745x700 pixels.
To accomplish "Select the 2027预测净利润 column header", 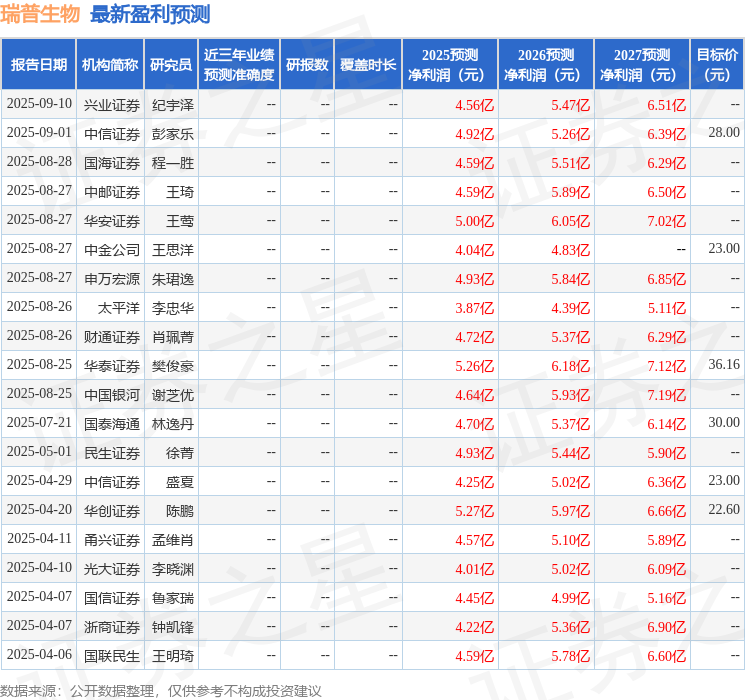I will (642, 65).
